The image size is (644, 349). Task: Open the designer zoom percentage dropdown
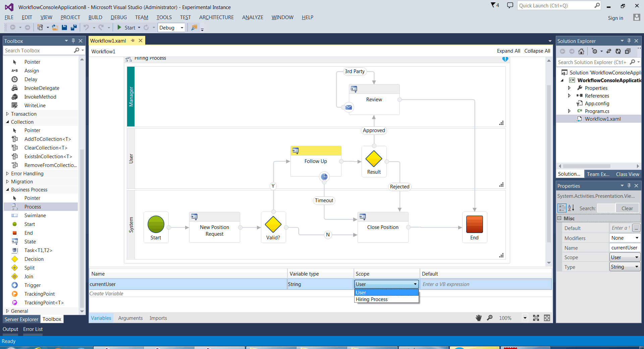525,318
